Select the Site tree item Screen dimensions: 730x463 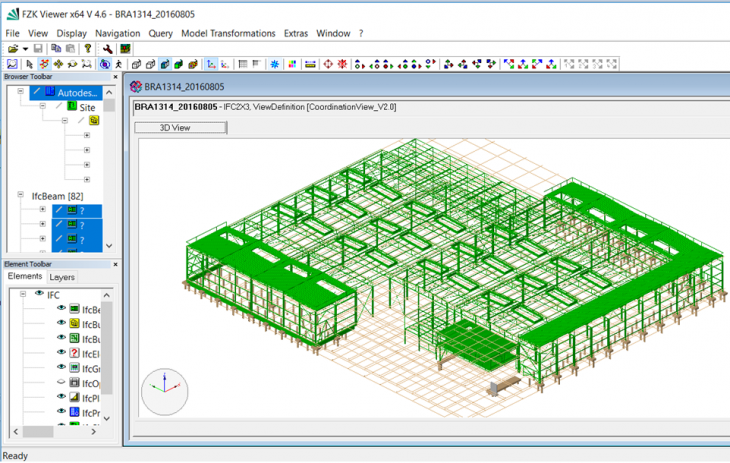[x=88, y=107]
